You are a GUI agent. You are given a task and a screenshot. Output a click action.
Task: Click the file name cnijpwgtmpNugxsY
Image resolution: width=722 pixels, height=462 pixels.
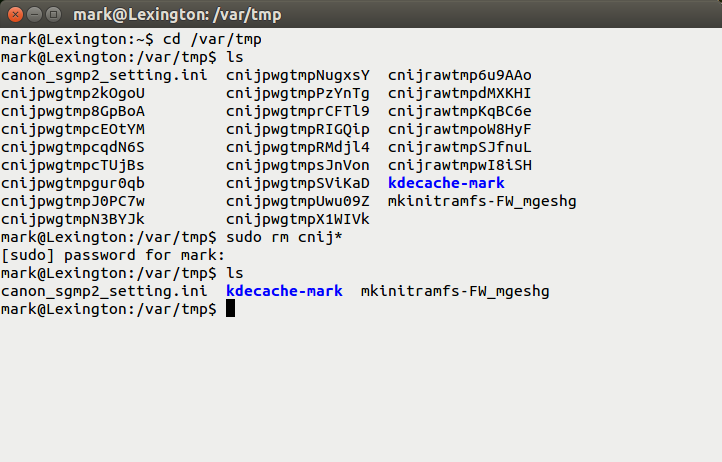tap(298, 75)
